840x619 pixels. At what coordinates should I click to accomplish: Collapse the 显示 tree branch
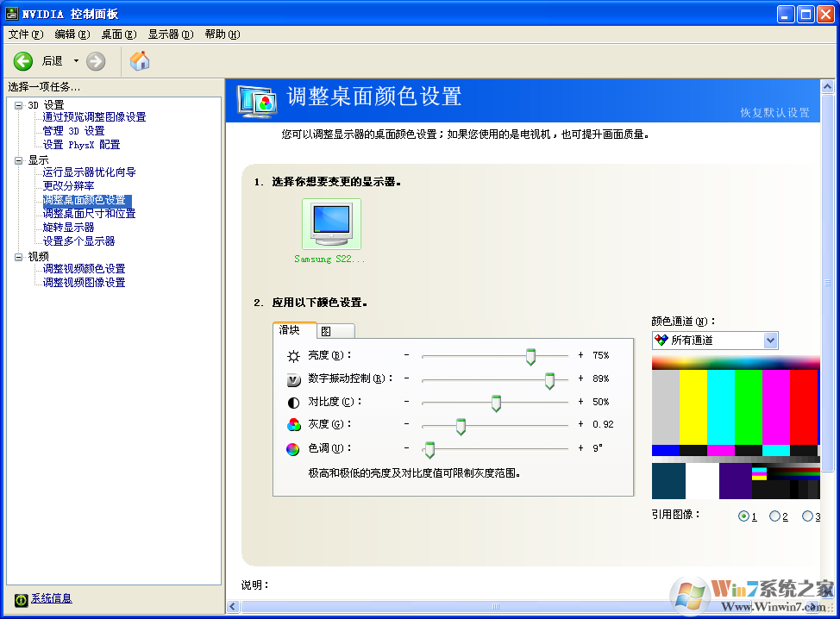19,159
